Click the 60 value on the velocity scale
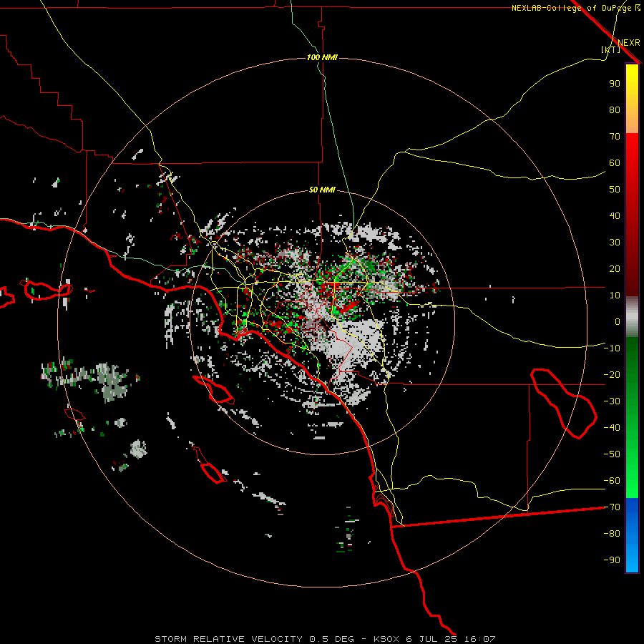The image size is (644, 644). tap(615, 163)
